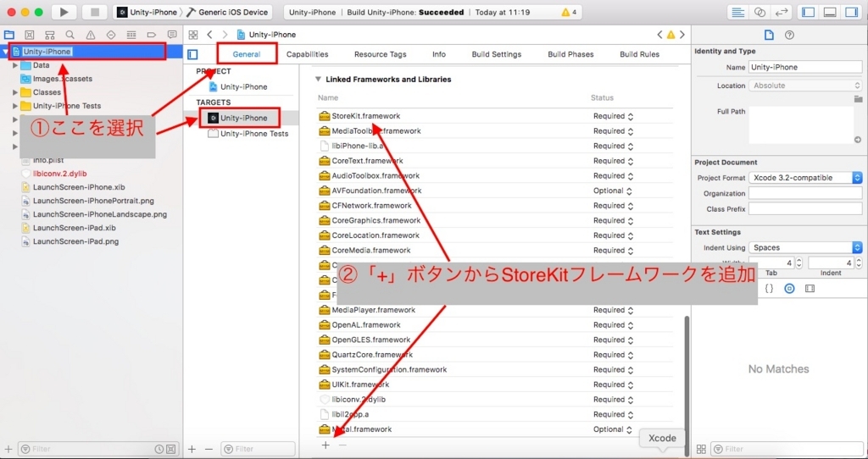
Task: Toggle the Debug area visibility
Action: 829,12
